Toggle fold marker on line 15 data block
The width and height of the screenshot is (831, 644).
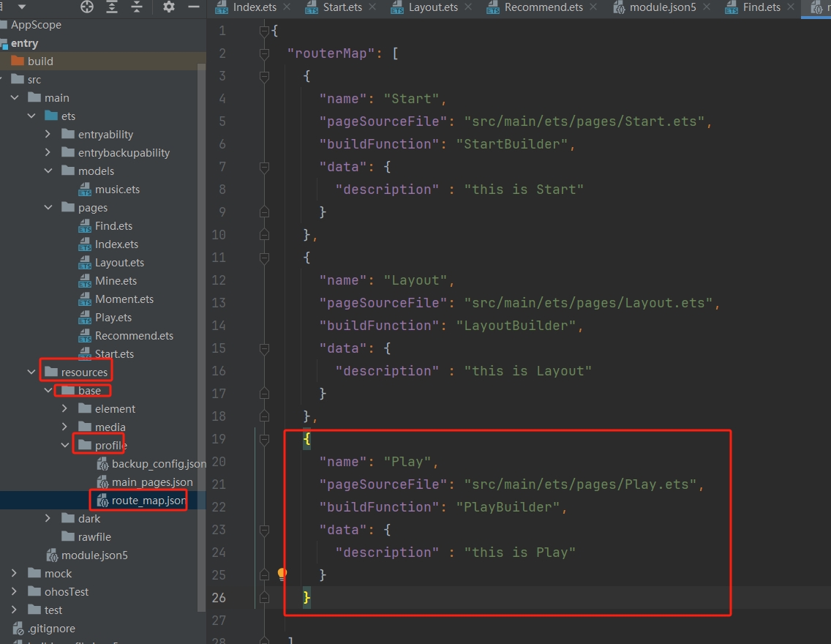[264, 348]
